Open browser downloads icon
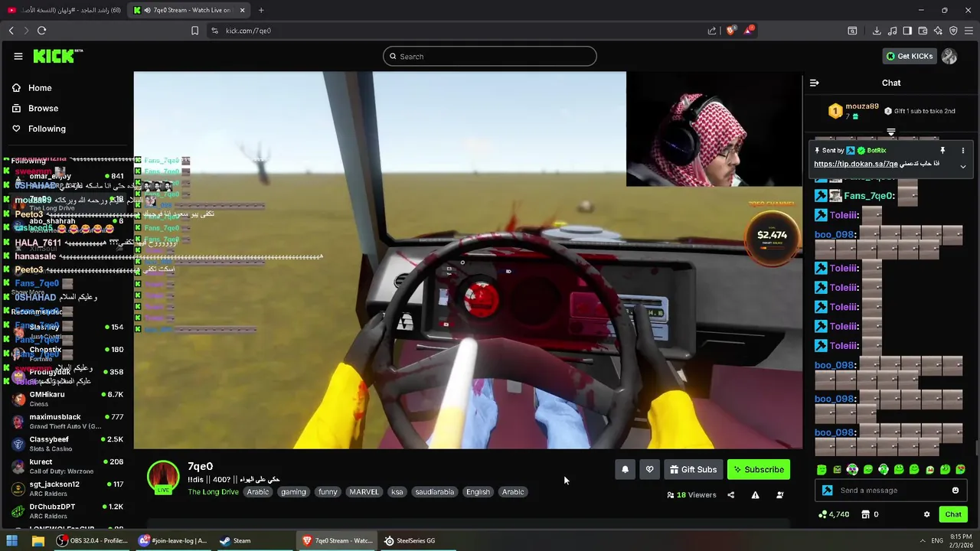This screenshot has width=980, height=551. click(x=877, y=31)
